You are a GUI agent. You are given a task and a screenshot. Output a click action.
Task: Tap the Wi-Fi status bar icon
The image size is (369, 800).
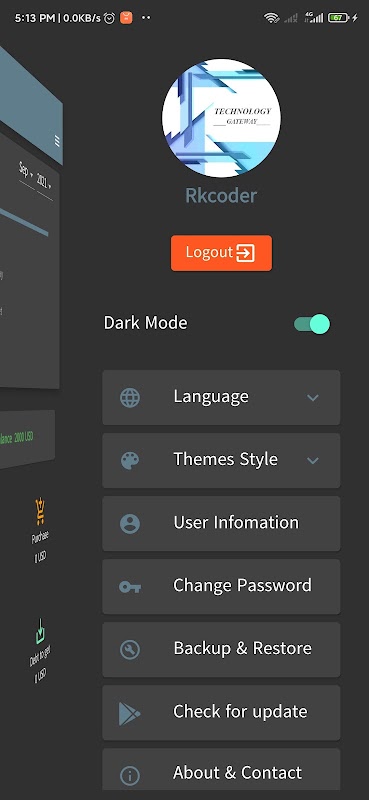pyautogui.click(x=272, y=18)
